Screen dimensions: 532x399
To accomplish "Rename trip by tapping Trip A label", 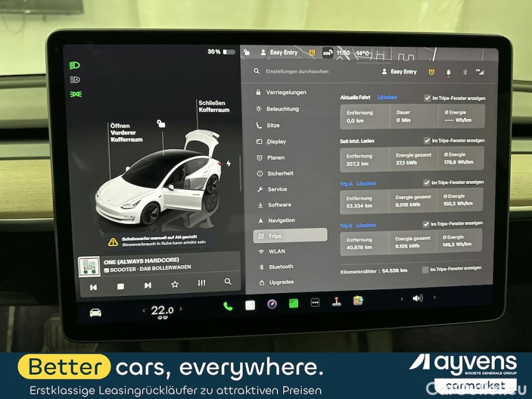I will pos(346,184).
